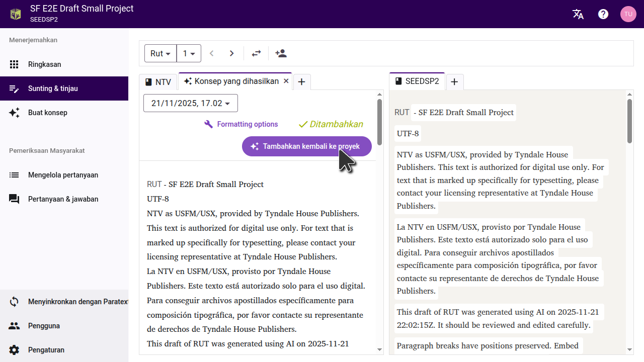The height and width of the screenshot is (362, 644).
Task: Click the add person share icon
Action: pos(281,53)
